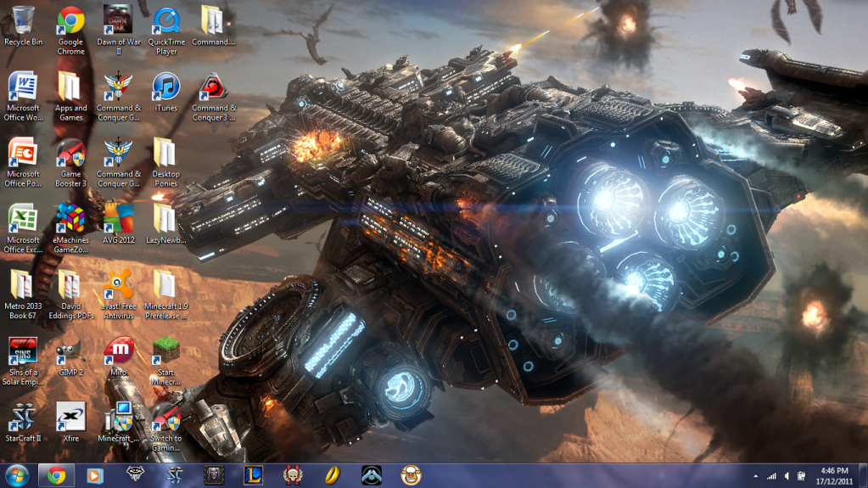Open the QuickTime Player desktop shortcut
The image size is (868, 488).
point(166,31)
